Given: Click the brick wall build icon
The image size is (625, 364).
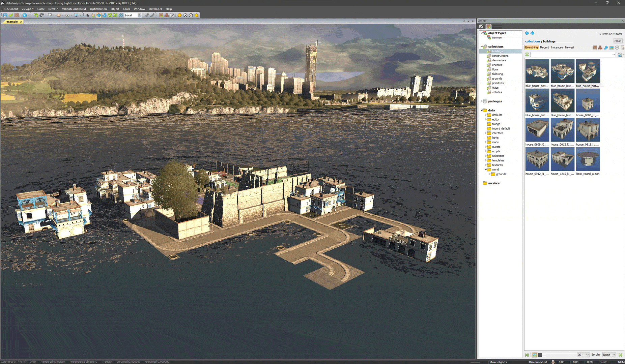Looking at the screenshot, I should click(x=17, y=15).
